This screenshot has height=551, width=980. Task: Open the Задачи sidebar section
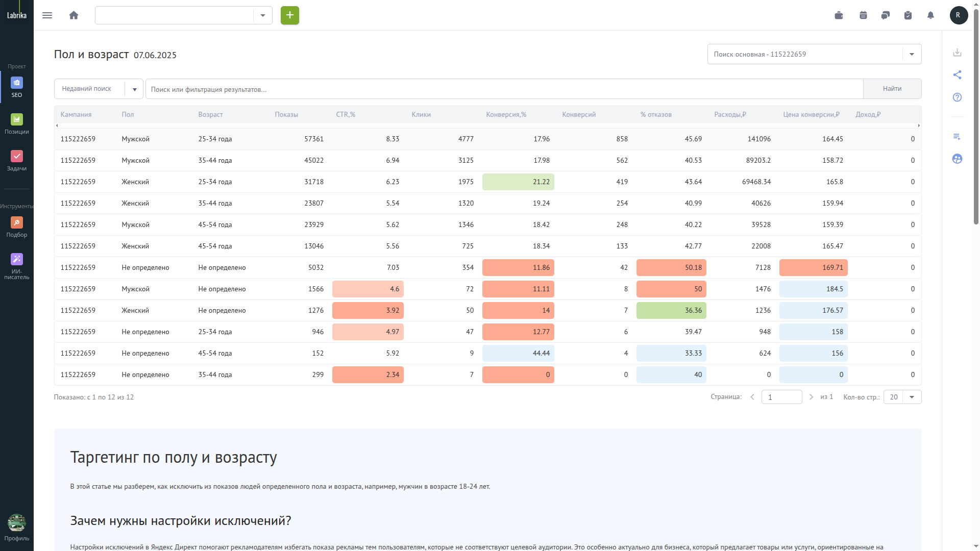click(x=17, y=161)
